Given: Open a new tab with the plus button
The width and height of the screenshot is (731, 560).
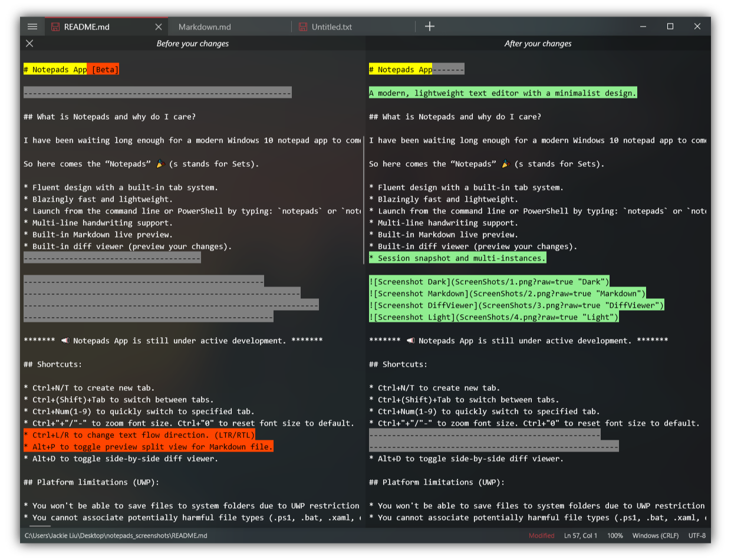Looking at the screenshot, I should point(430,26).
